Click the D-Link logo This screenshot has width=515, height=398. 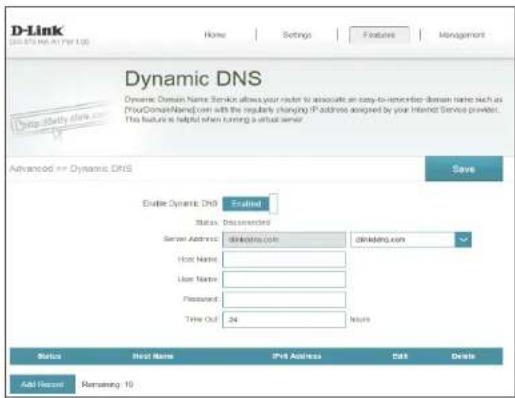37,31
